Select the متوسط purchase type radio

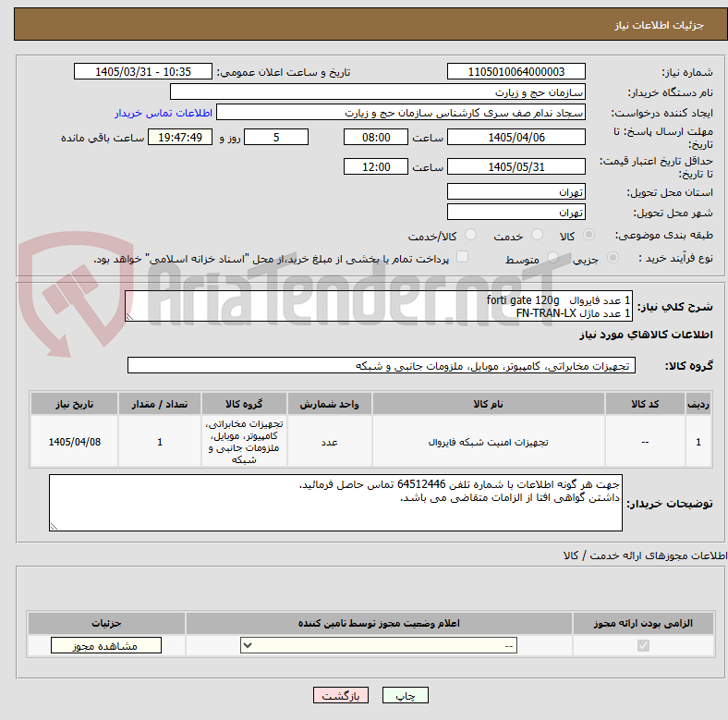point(552,257)
